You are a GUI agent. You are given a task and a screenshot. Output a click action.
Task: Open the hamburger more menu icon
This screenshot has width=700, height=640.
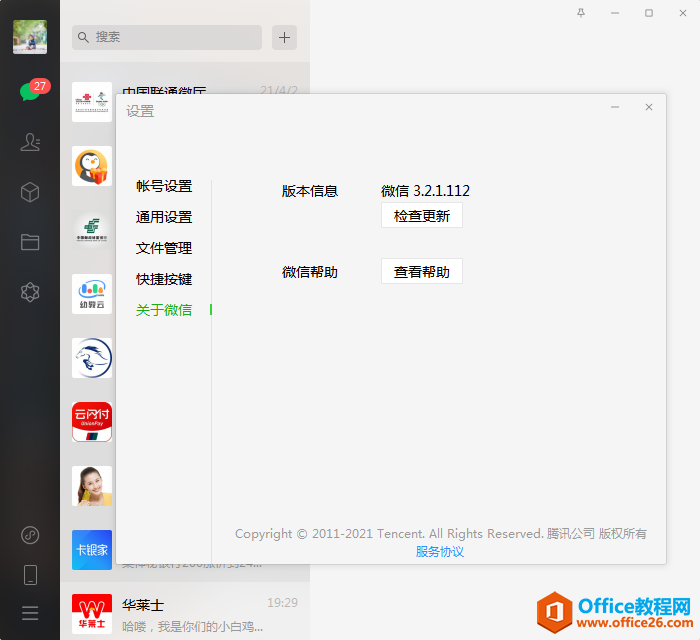point(30,613)
